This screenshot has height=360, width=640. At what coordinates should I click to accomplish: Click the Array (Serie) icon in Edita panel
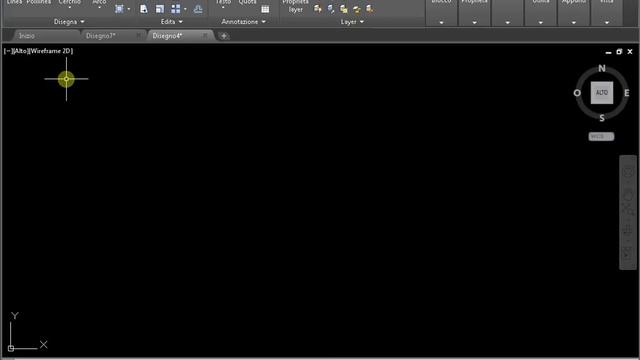pyautogui.click(x=176, y=9)
